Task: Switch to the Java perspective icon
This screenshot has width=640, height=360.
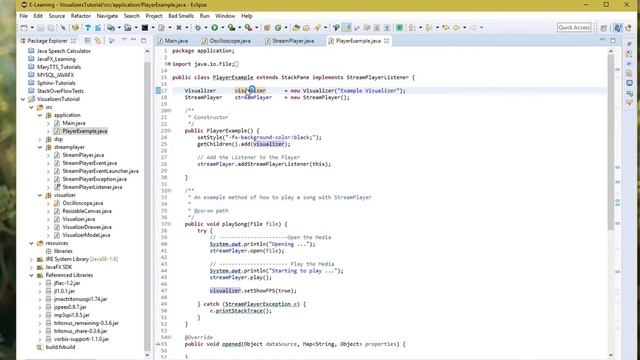Action: 618,27
